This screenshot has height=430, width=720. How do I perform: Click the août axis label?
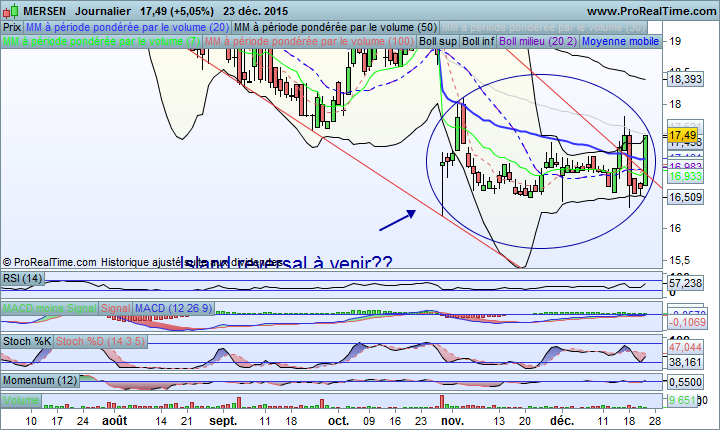coord(114,421)
